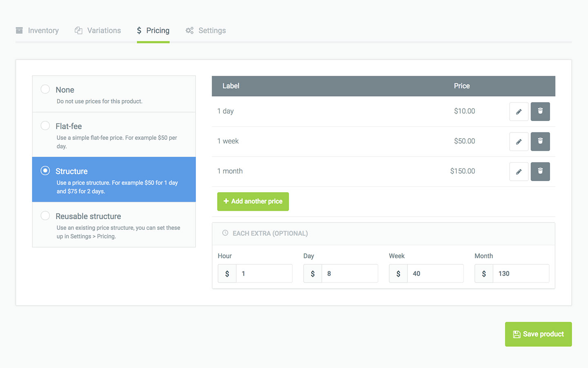Viewport: 588px width, 368px height.
Task: Focus the Month extra price field
Action: click(521, 274)
